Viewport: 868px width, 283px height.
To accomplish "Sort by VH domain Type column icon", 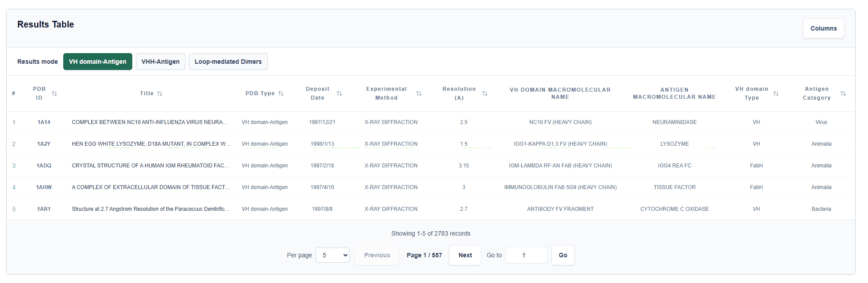I will pos(776,93).
